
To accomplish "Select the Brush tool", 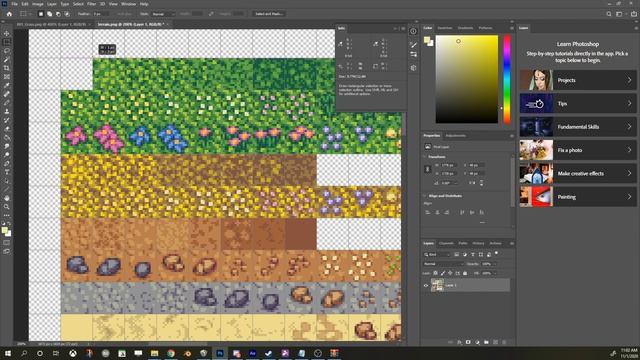I will (x=7, y=102).
